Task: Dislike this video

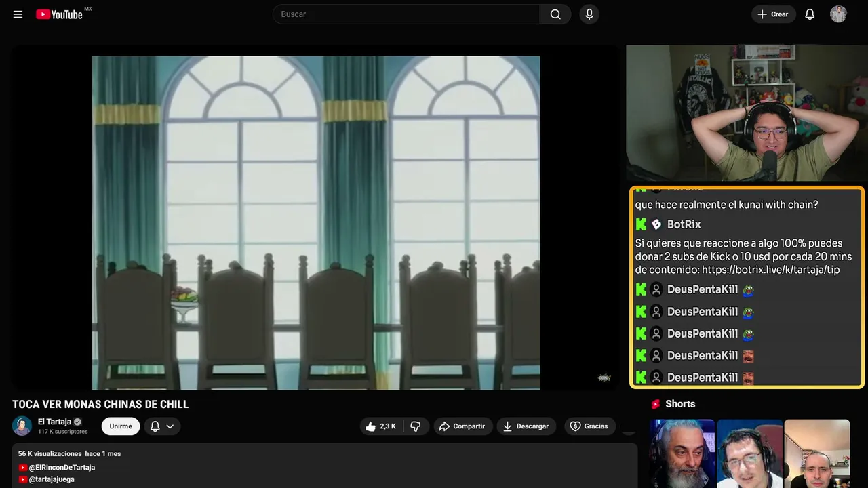Action: [x=416, y=426]
